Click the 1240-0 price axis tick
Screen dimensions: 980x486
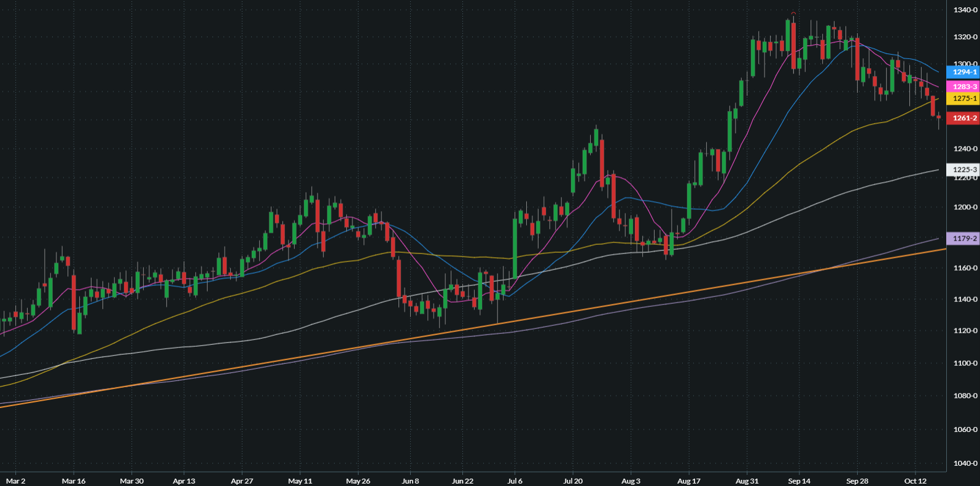[965, 148]
